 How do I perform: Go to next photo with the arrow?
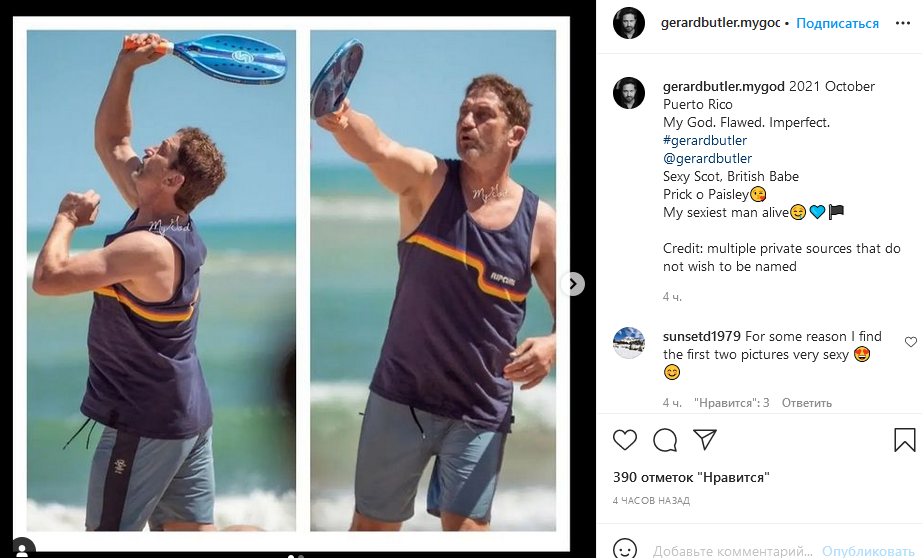coord(573,284)
